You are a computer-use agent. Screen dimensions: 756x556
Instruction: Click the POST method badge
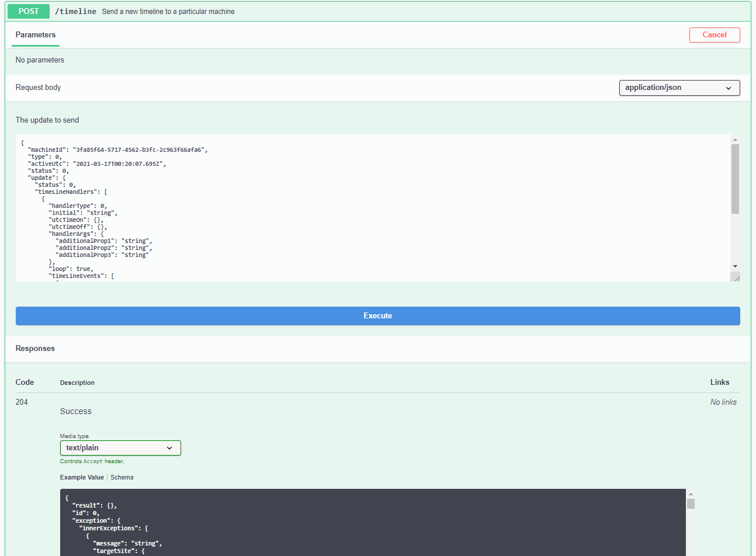pos(28,11)
